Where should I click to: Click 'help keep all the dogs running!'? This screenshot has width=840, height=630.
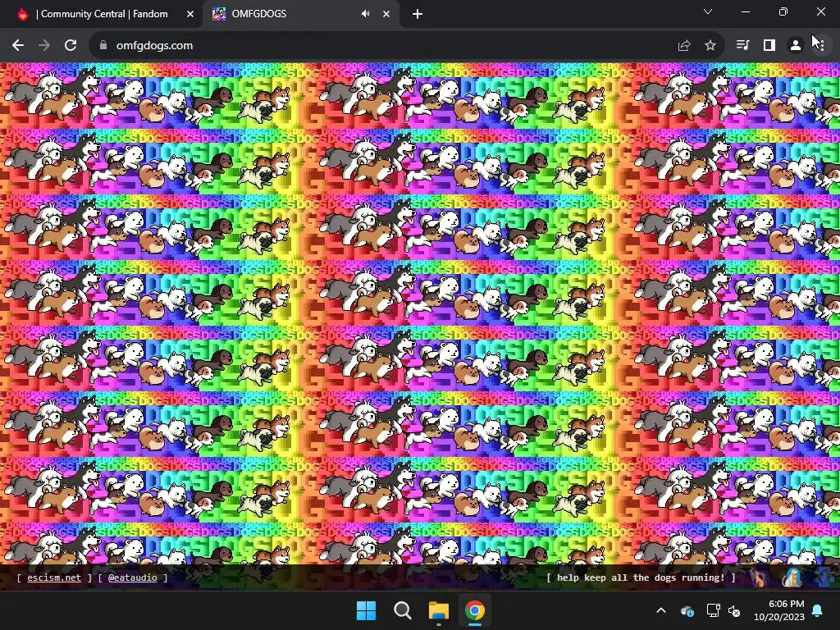641,577
